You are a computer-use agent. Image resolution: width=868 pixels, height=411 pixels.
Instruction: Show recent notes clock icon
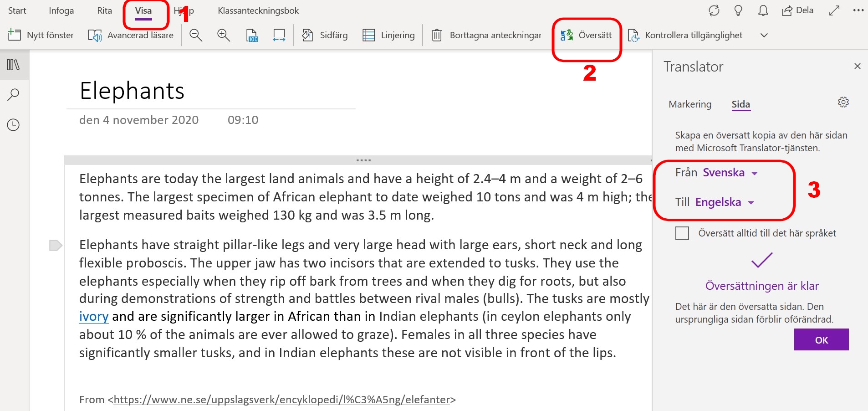(13, 125)
